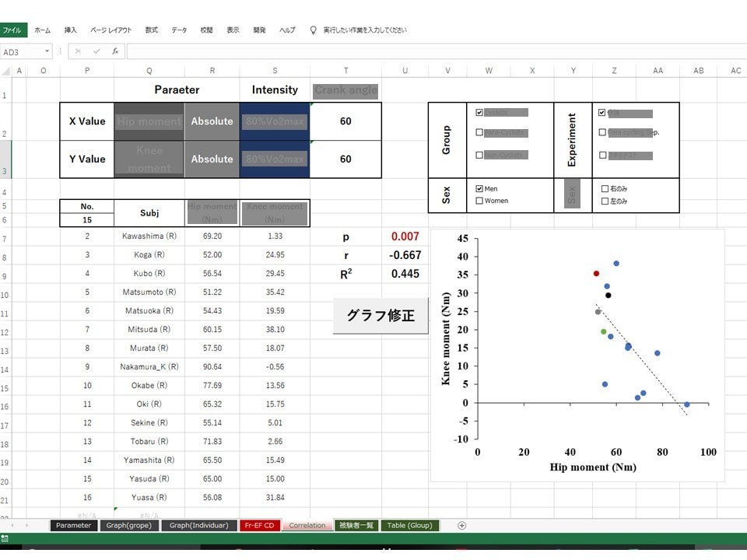Screen dimensions: 747x560
Task: Toggle the first Experiment checkbox (checked)
Action: point(602,112)
